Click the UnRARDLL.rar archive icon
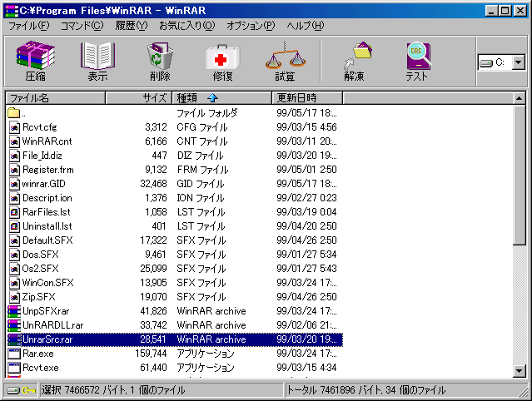532x401 pixels. (x=14, y=325)
